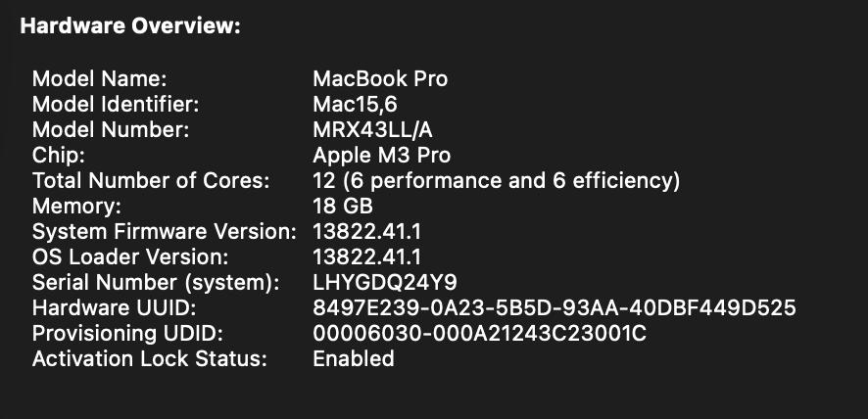
Task: Click the Total Number of Cores label
Action: pos(150,180)
